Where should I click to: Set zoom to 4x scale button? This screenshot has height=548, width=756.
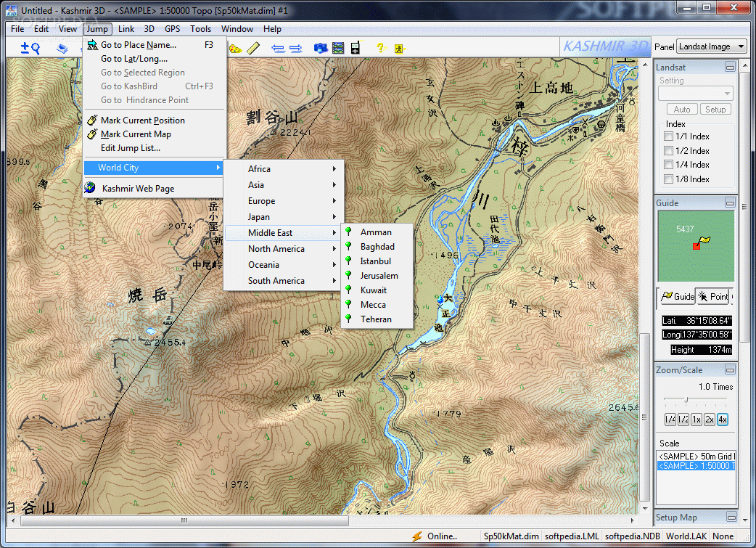tap(722, 420)
